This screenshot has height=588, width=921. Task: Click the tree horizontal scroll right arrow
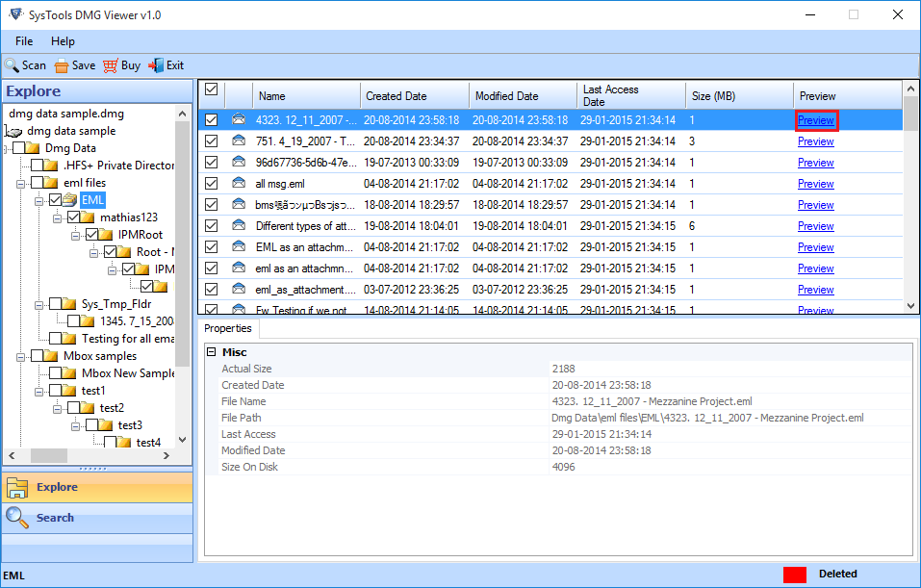coord(166,455)
